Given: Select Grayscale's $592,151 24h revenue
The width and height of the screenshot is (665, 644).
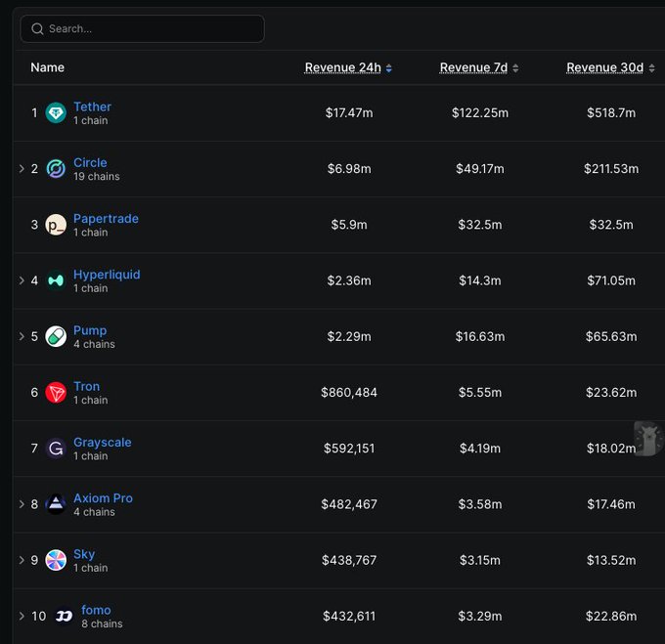Looking at the screenshot, I should point(349,449).
